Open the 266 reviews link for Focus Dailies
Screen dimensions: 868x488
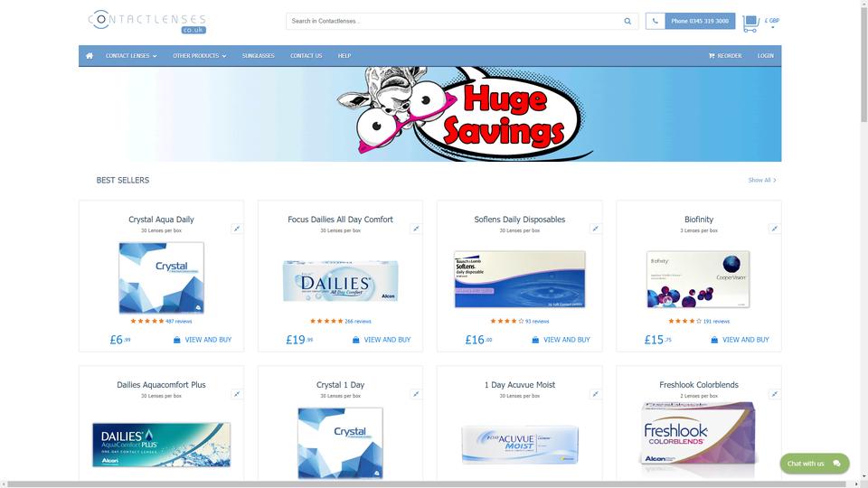pos(358,322)
